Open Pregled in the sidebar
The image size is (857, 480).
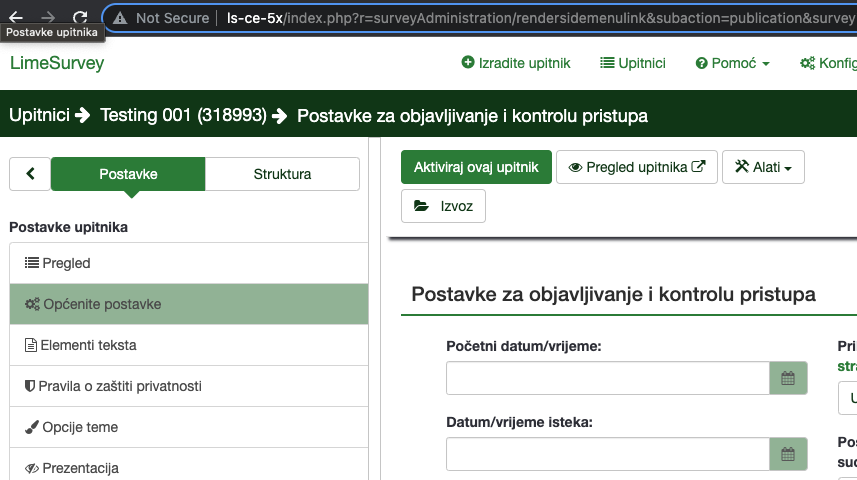(x=66, y=264)
